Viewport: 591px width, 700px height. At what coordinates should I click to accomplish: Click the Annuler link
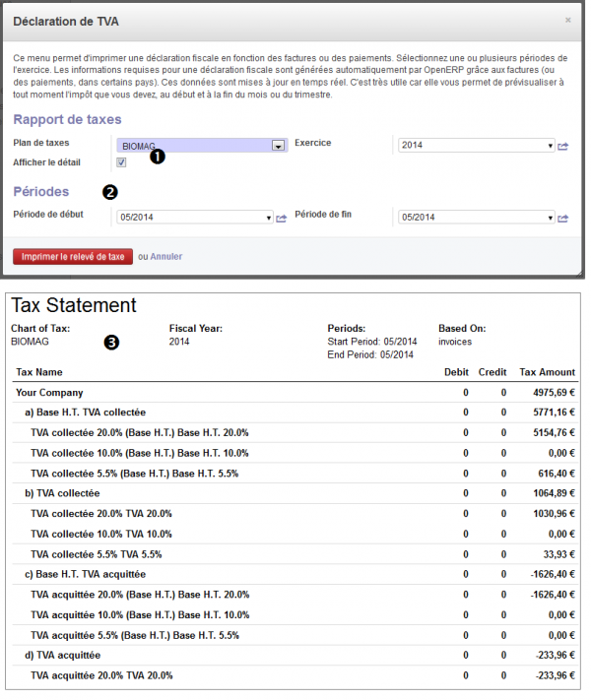[x=165, y=257]
